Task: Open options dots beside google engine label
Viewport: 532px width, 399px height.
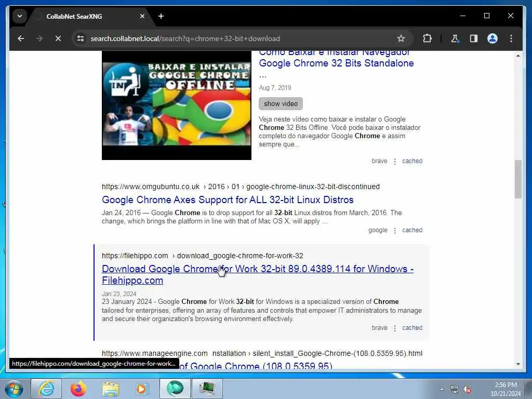Action: (x=395, y=231)
